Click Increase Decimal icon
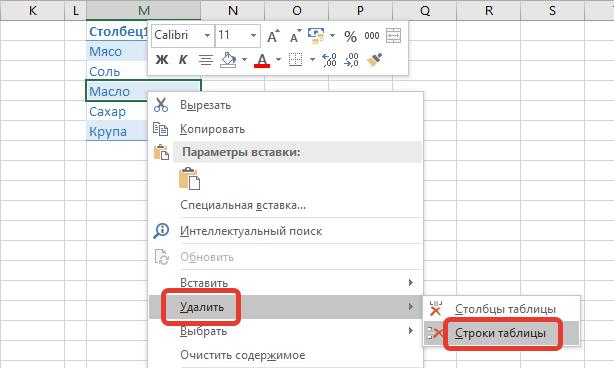The image size is (614, 368). pos(329,60)
